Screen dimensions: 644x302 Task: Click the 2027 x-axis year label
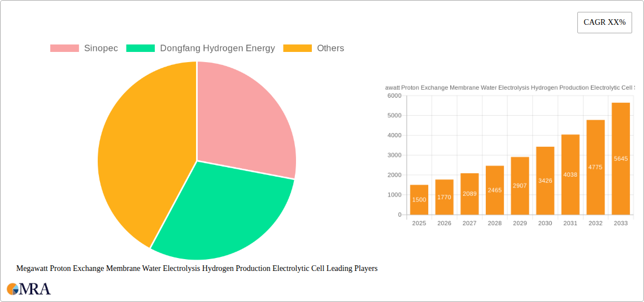pyautogui.click(x=469, y=223)
